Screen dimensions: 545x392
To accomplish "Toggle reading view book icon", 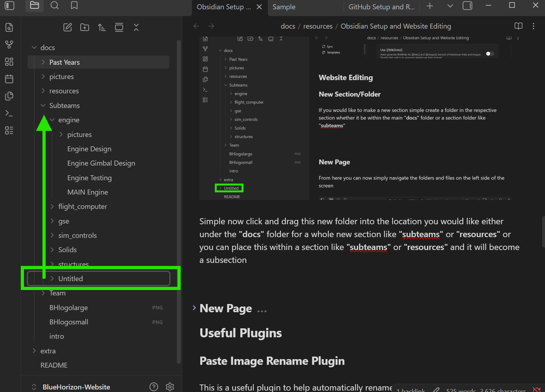I will coord(518,26).
